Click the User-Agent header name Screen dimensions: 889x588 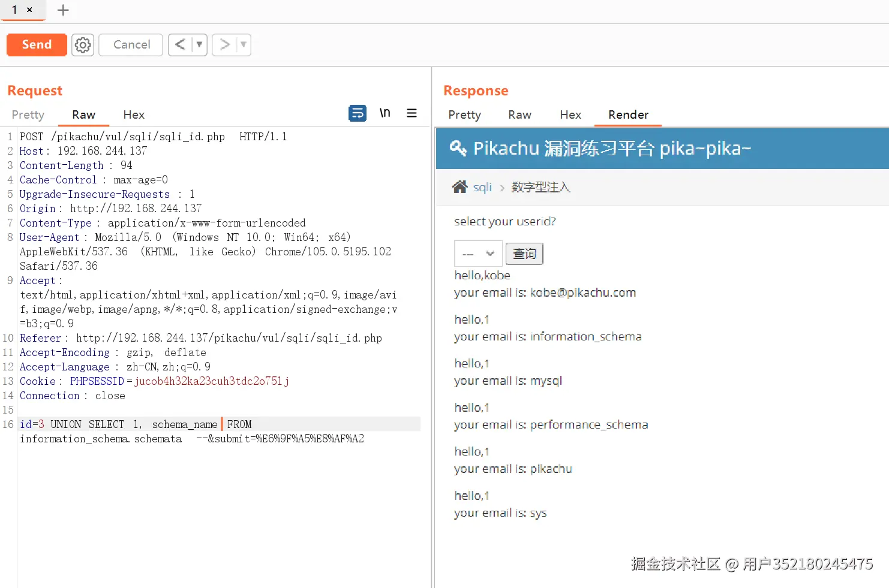tap(50, 237)
